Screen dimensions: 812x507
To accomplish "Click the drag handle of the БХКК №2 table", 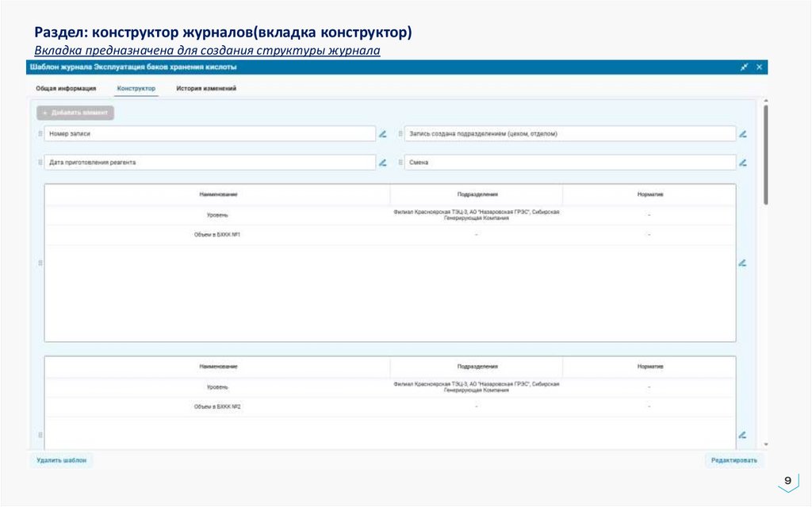I will [x=40, y=435].
